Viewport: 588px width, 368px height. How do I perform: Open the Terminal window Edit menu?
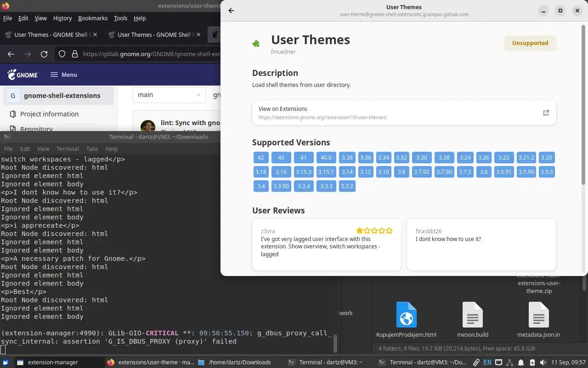point(25,149)
